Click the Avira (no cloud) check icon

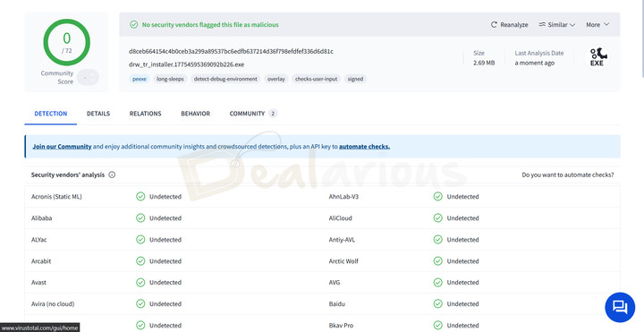coord(140,303)
